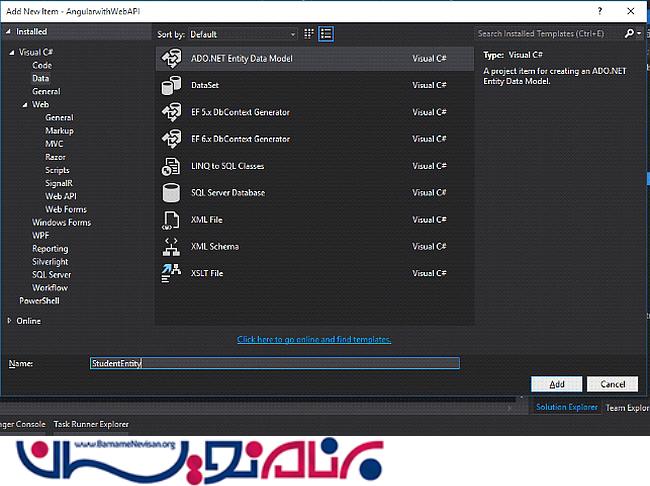Click the XML File template icon
This screenshot has width=650, height=486.
(171, 220)
